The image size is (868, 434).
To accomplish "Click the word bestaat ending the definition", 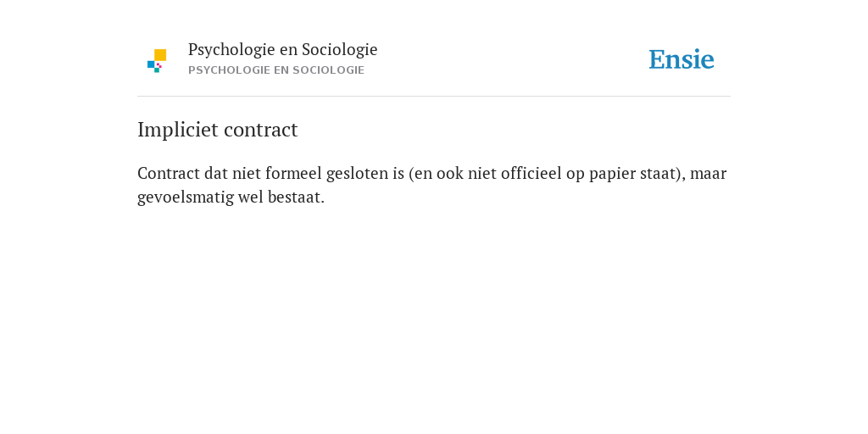I will point(296,197).
